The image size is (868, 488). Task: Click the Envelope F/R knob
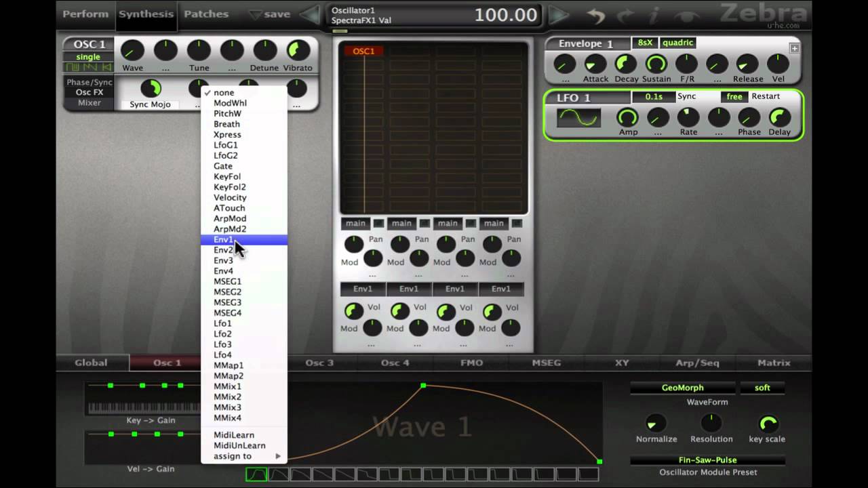[x=687, y=64]
